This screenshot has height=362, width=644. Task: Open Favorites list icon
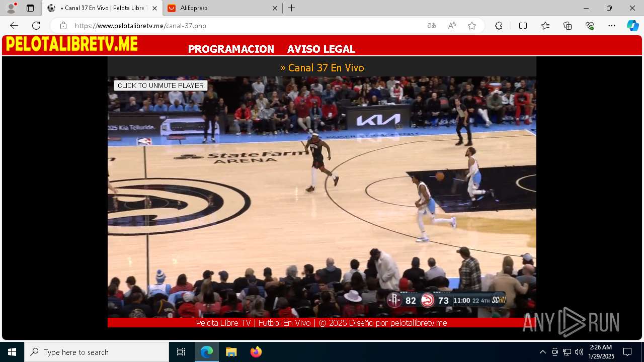[545, 26]
